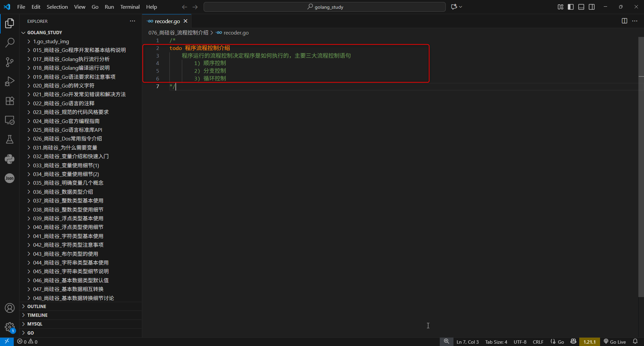Viewport: 644px width, 346px height.
Task: Collapse the GOLANG_STUDY folder section
Action: click(x=80, y=33)
